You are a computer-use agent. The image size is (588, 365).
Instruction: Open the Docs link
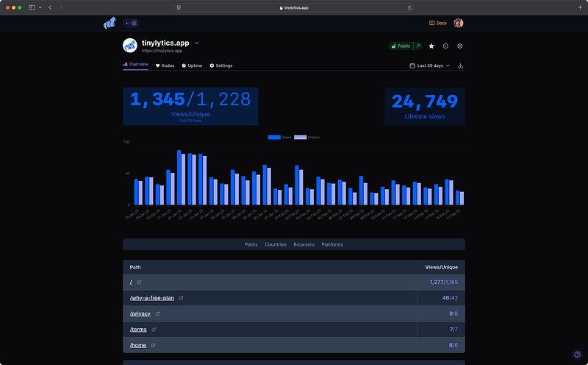click(x=437, y=23)
